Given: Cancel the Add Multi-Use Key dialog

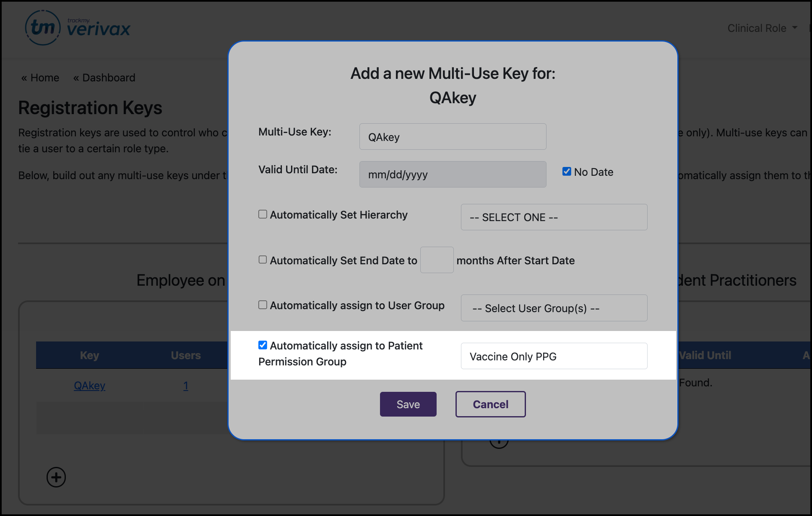Looking at the screenshot, I should [490, 404].
